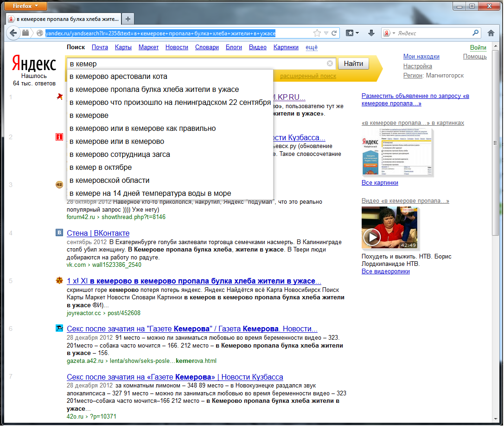Screen dimensions: 504x426
Task: Open the Новости link
Action: 177,47
